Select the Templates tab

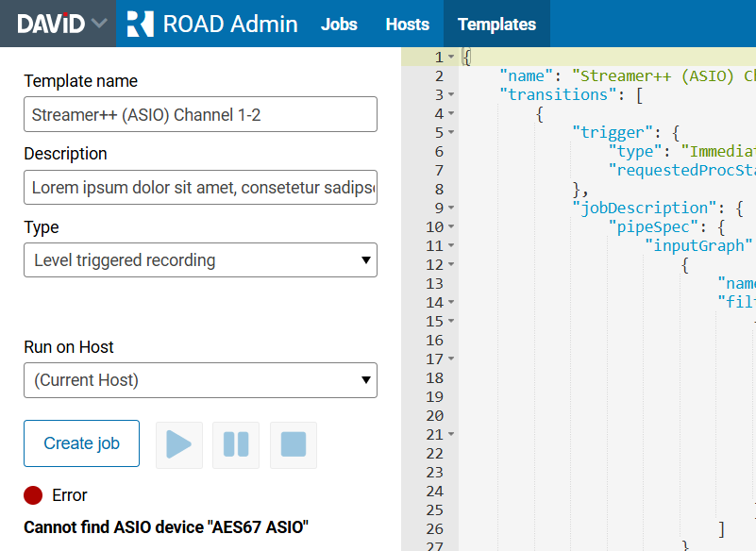tap(496, 25)
